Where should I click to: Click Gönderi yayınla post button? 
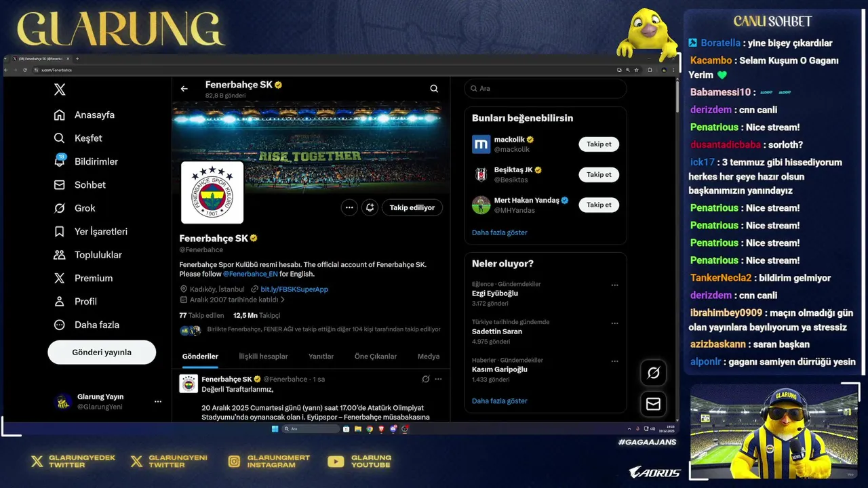pyautogui.click(x=102, y=352)
